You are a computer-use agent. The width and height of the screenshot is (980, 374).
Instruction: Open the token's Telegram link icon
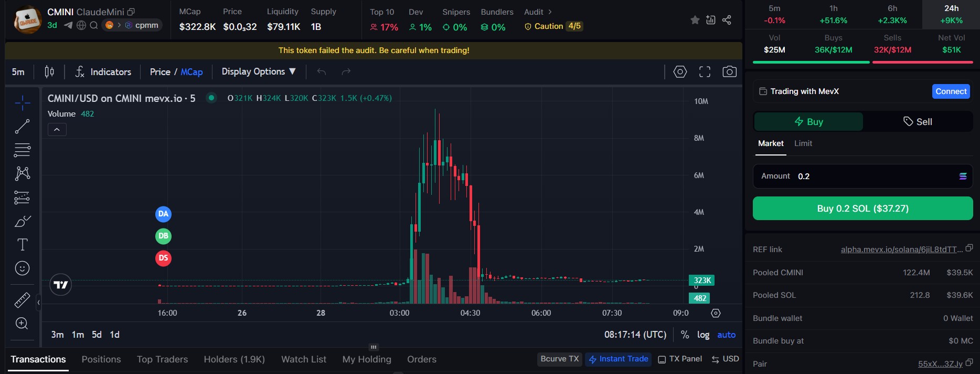[68, 25]
